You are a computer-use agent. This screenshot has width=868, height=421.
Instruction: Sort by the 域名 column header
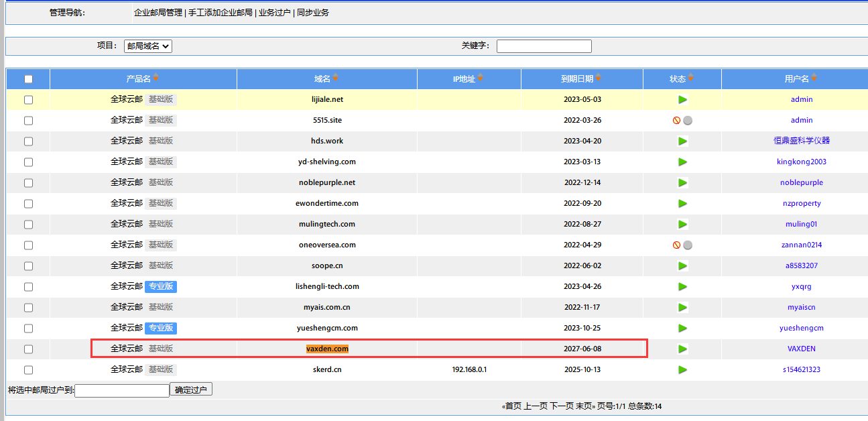click(322, 79)
